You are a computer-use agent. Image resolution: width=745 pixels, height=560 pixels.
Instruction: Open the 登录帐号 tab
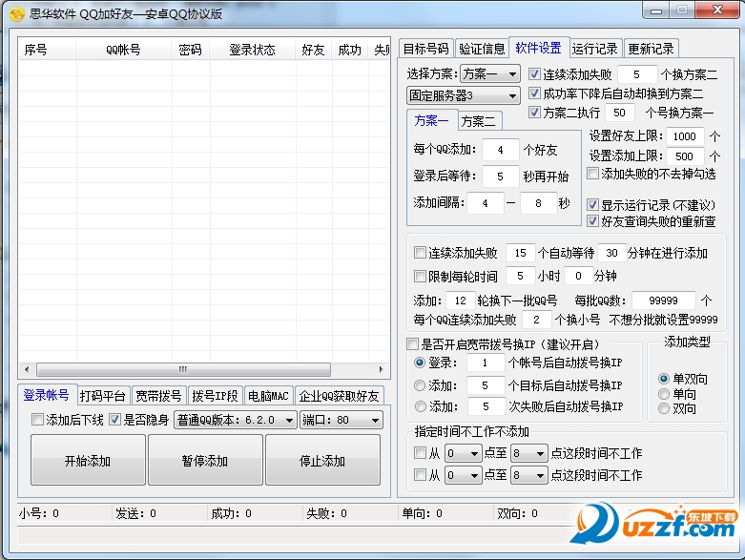(46, 395)
